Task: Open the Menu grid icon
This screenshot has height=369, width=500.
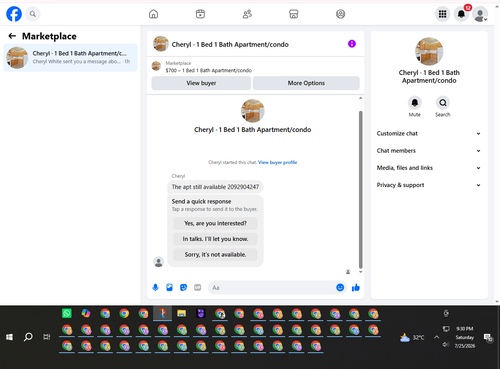Action: [x=442, y=14]
